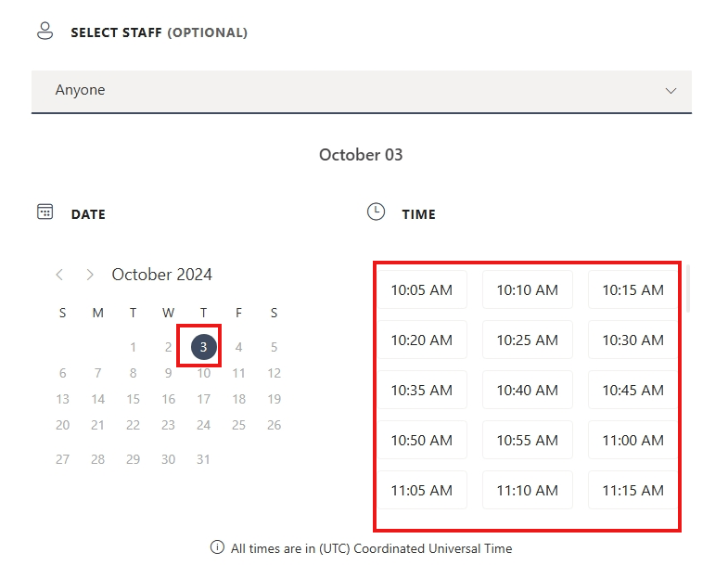Choose October 7 on the calendar

pyautogui.click(x=97, y=373)
